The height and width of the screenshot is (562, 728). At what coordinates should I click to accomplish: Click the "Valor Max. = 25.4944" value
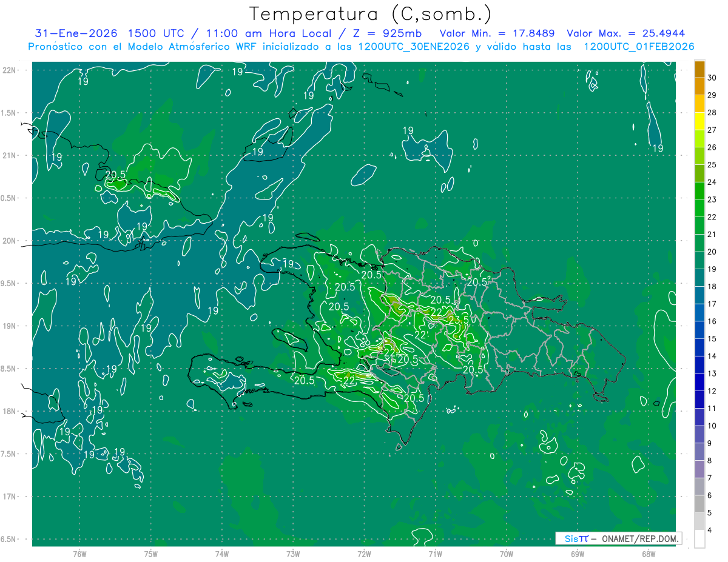pyautogui.click(x=625, y=33)
